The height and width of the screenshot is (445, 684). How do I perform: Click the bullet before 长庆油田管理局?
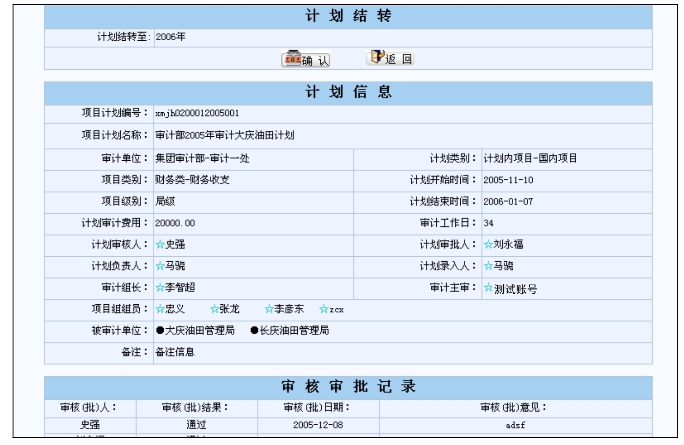(x=255, y=330)
